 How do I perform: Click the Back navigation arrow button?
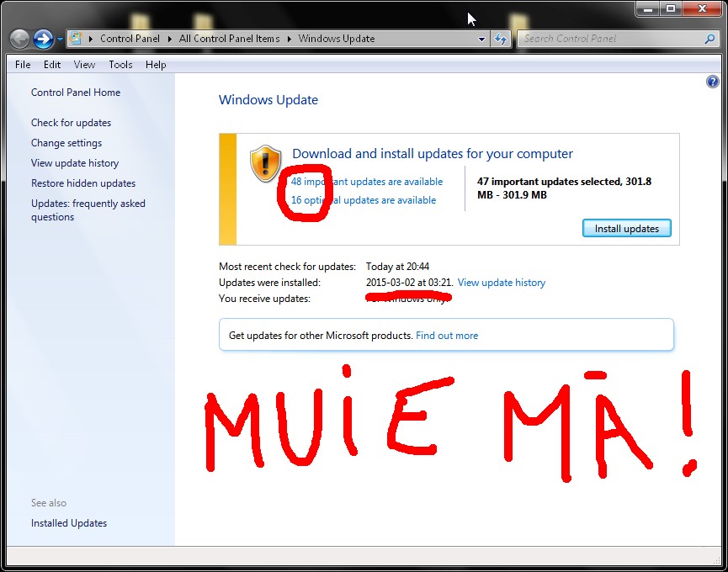(x=19, y=39)
